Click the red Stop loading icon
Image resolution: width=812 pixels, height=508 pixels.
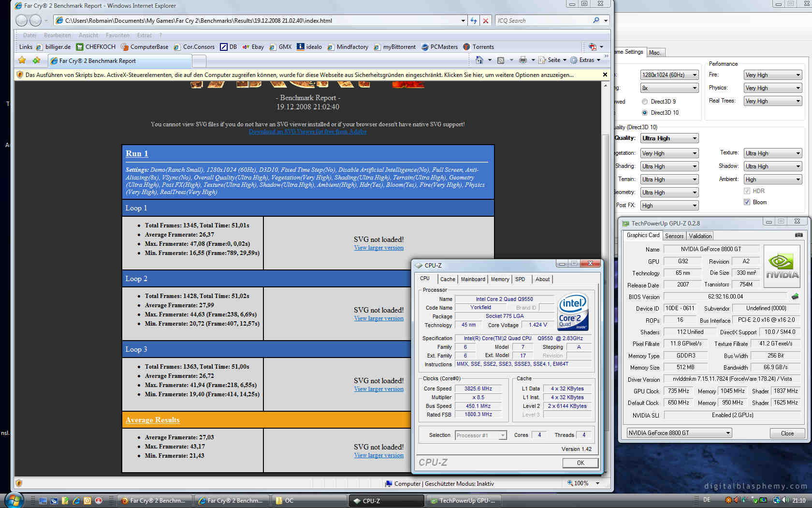click(486, 20)
